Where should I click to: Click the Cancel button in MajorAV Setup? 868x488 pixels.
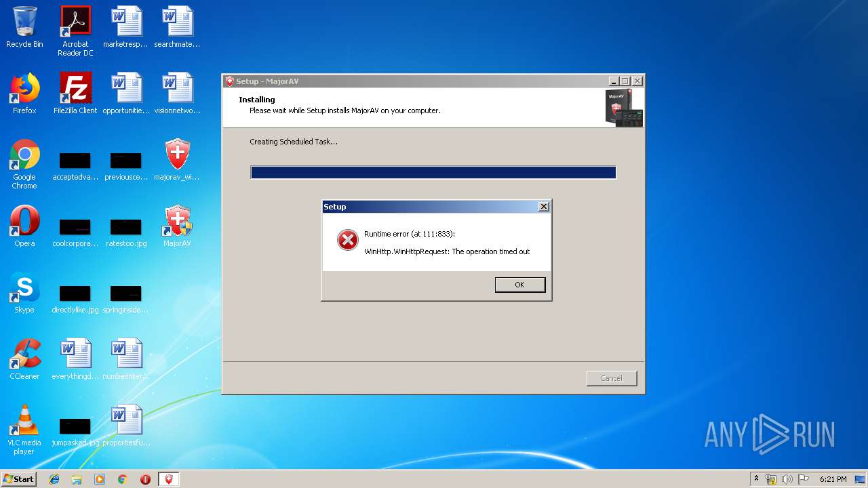point(611,378)
